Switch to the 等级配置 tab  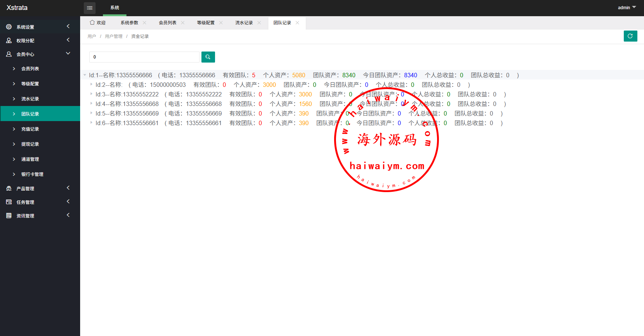click(205, 23)
